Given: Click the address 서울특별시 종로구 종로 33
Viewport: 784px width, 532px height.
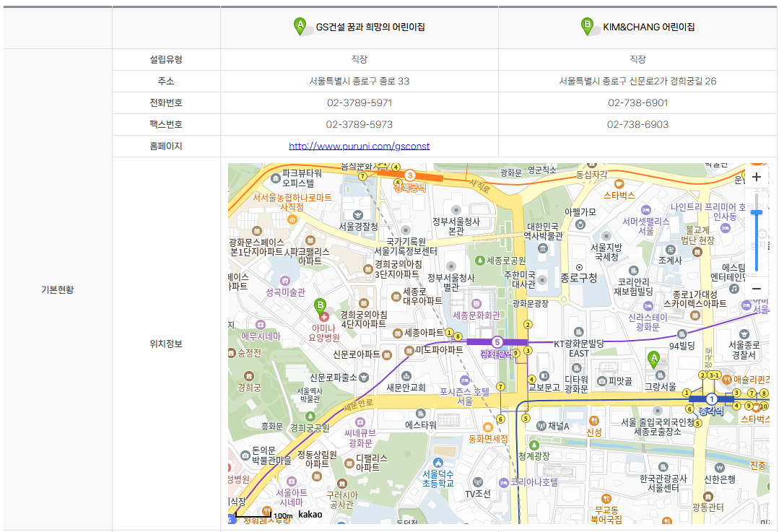Looking at the screenshot, I should tap(359, 81).
